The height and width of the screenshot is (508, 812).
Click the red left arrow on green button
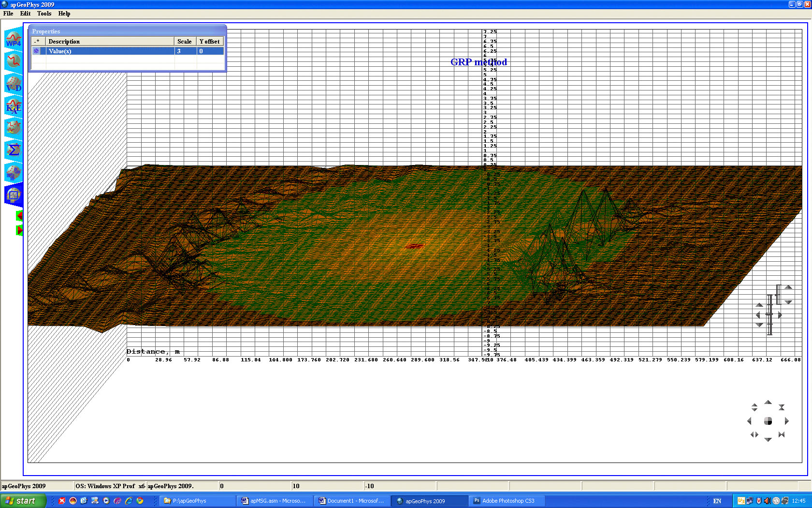19,216
